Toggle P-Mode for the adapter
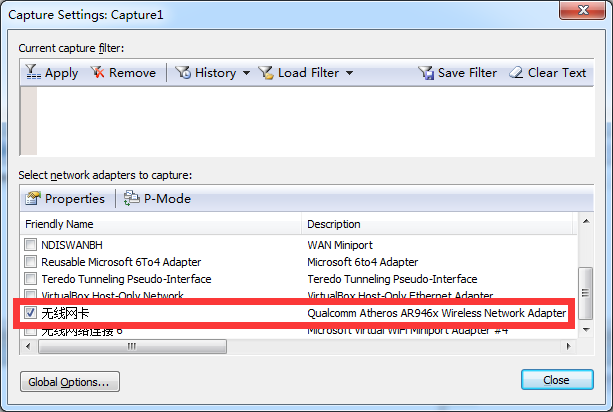The width and height of the screenshot is (613, 412). coord(132,198)
